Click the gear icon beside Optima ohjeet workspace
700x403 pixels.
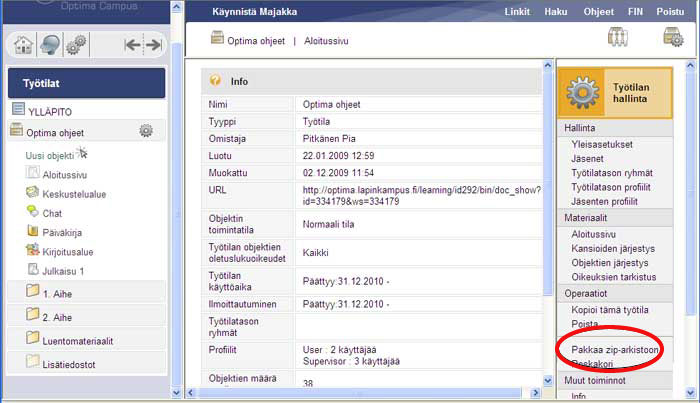click(x=146, y=131)
